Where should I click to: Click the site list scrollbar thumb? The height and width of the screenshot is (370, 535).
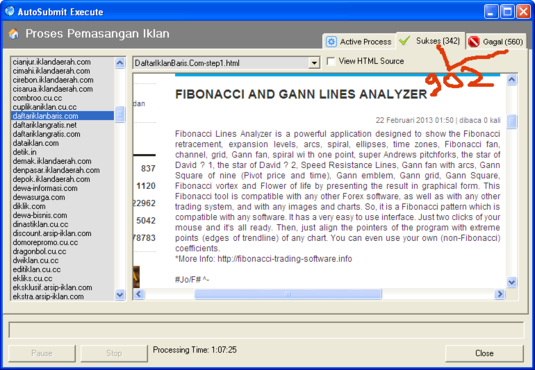coord(120,114)
